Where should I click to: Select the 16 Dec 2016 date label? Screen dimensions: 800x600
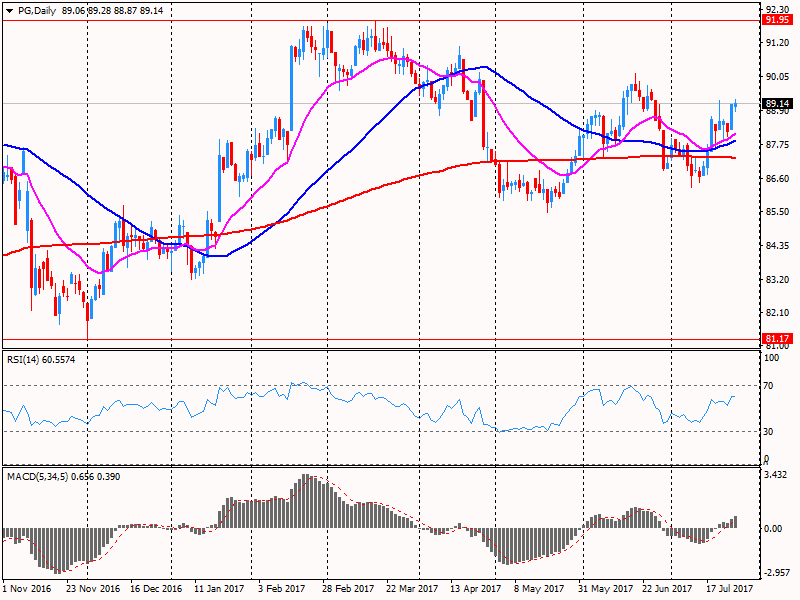[x=156, y=589]
